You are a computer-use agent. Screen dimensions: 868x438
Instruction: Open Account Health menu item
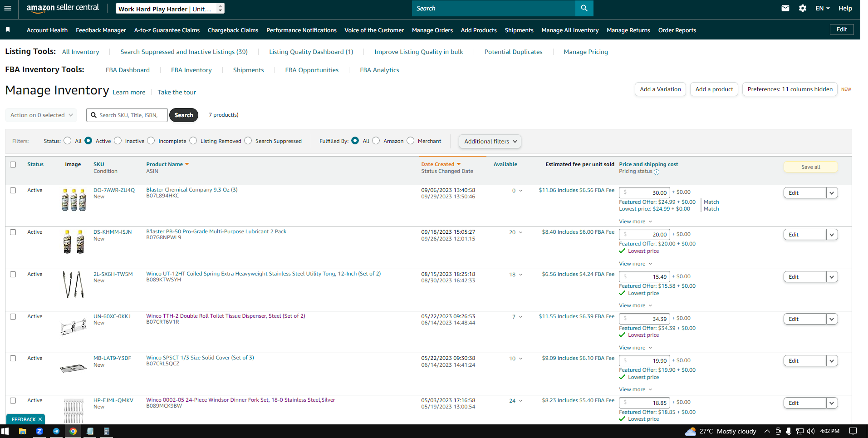[x=47, y=30]
